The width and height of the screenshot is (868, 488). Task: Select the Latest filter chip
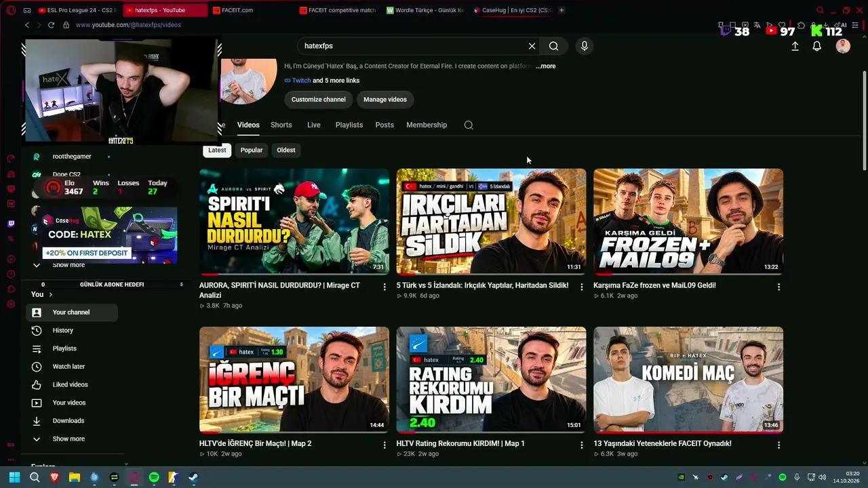coord(217,150)
